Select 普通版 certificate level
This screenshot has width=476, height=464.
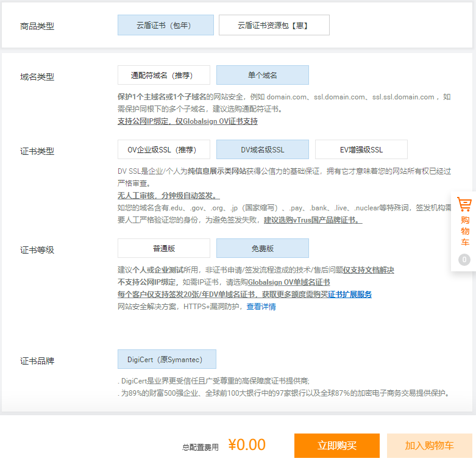[x=163, y=248]
